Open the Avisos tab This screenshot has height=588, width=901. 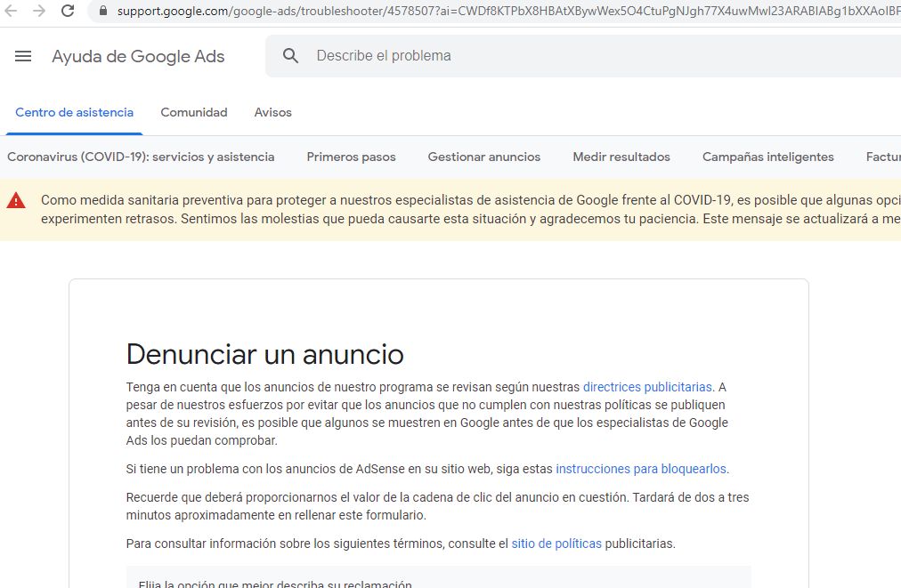pyautogui.click(x=273, y=113)
